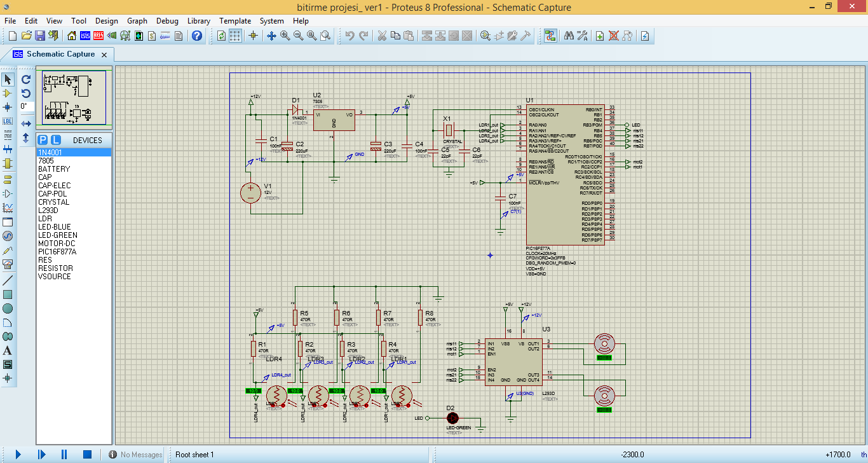Select 2D graphics box tool
Screen dimensions: 868x463
coord(8,294)
